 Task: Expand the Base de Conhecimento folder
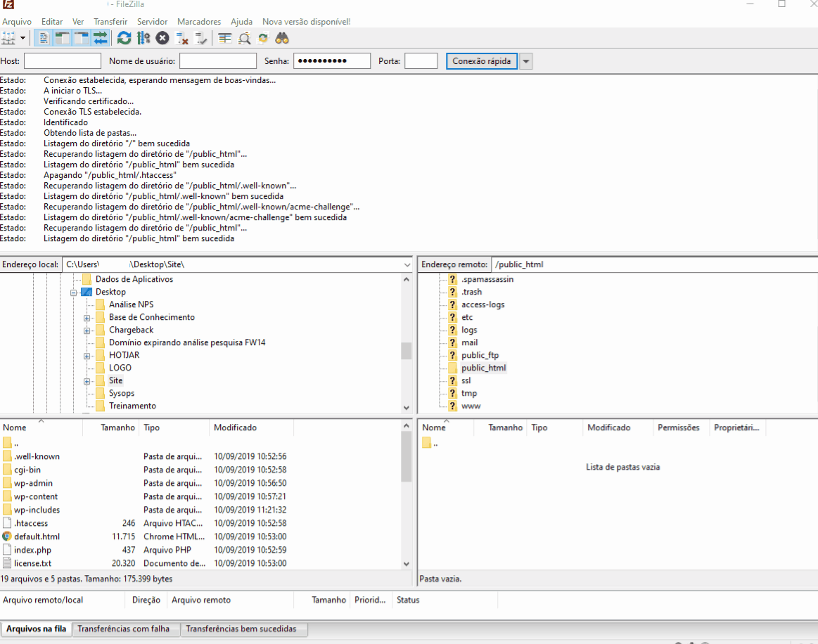point(87,318)
